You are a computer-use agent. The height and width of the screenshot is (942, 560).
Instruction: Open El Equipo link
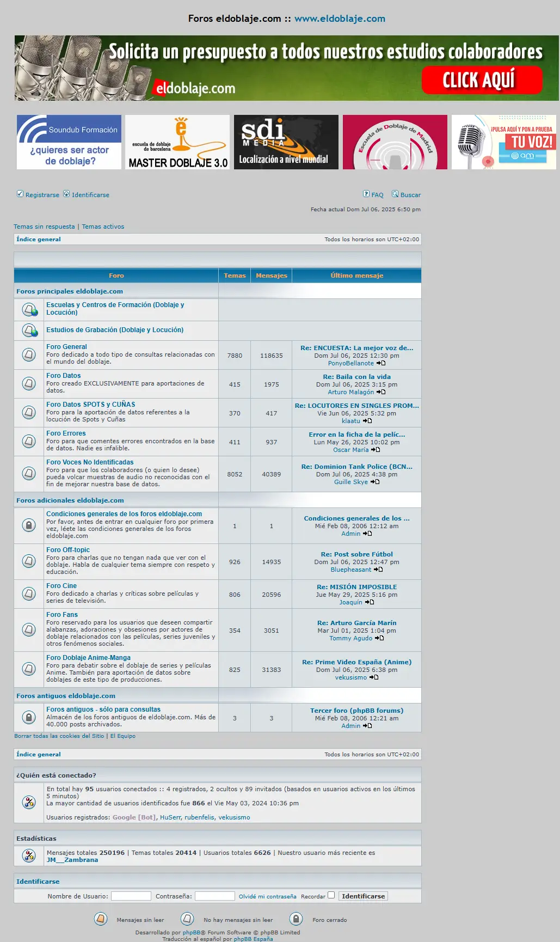(123, 736)
